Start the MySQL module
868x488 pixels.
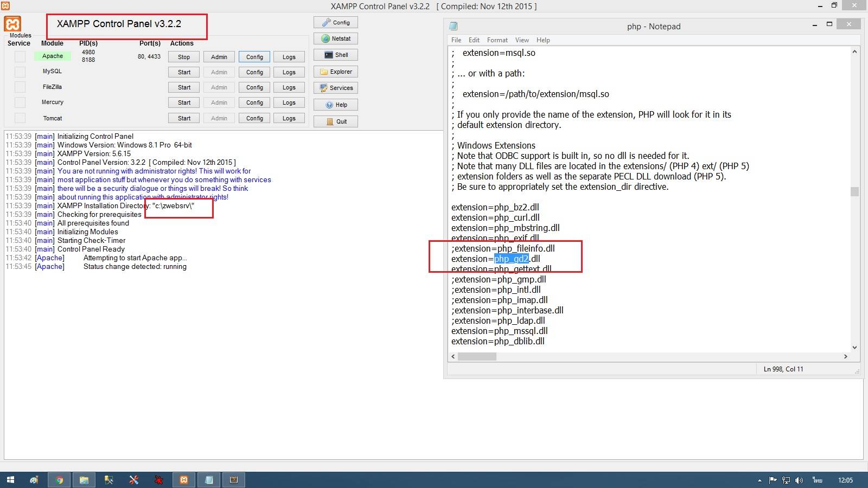click(x=184, y=72)
